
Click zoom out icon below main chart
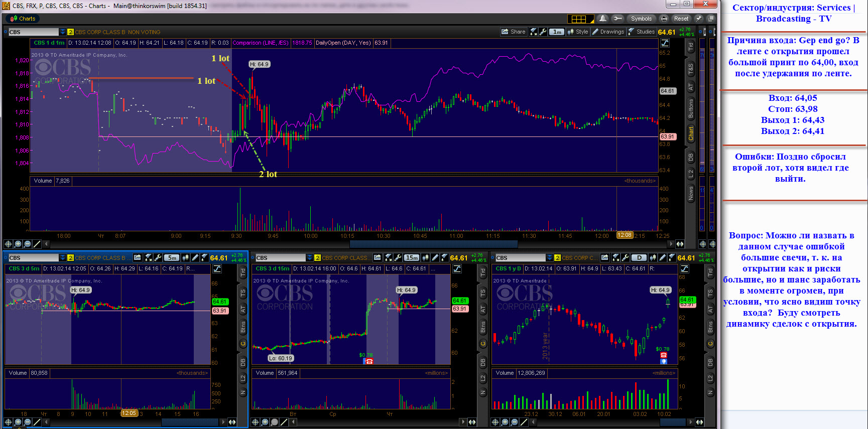28,244
